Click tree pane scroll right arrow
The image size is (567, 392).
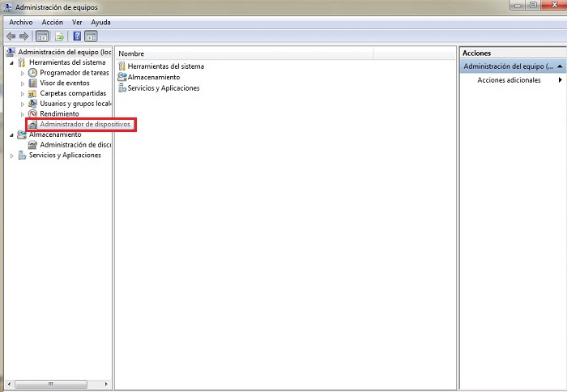coord(106,384)
